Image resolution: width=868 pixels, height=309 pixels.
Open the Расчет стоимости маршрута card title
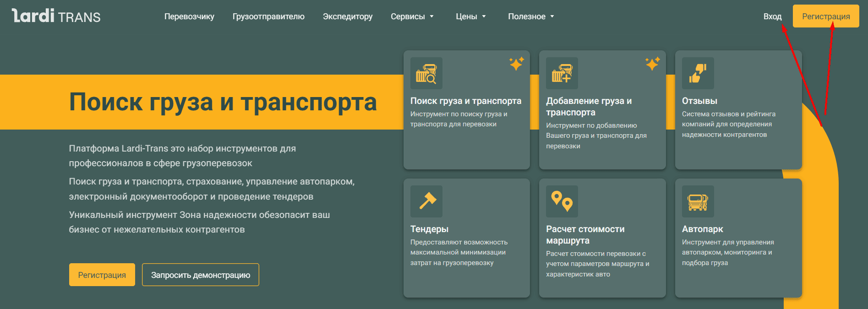pyautogui.click(x=585, y=235)
